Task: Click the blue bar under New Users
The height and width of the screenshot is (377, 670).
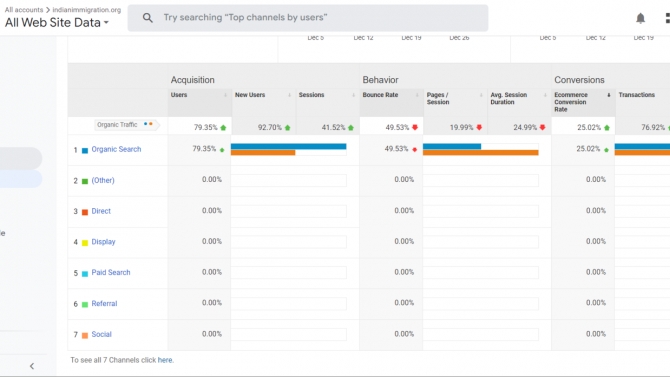Action: pyautogui.click(x=288, y=147)
